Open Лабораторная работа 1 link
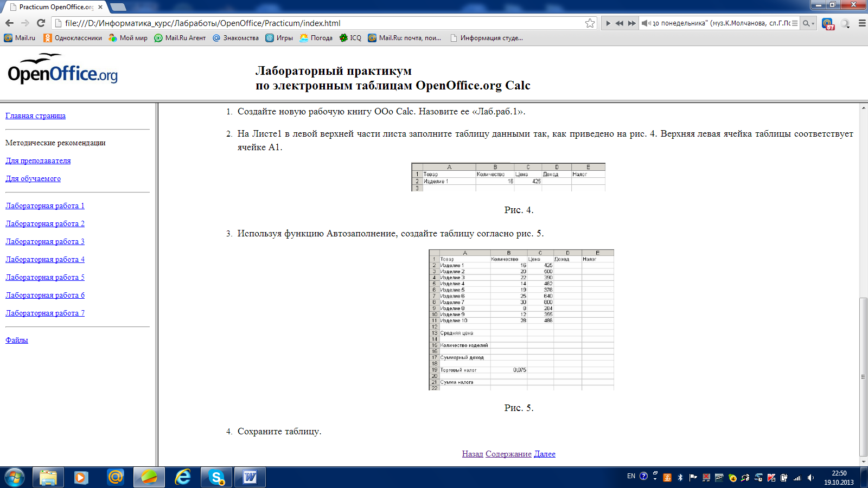 (45, 206)
